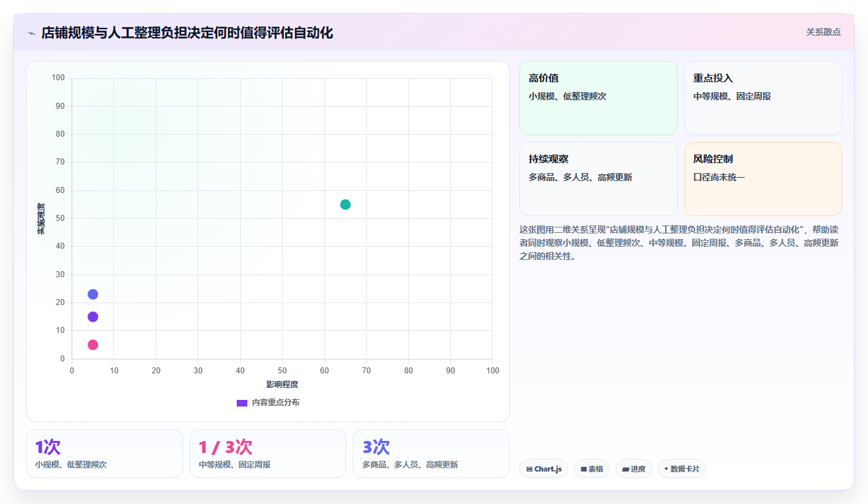The height and width of the screenshot is (504, 868).
Task: Click the 进度 tag
Action: pos(634,469)
